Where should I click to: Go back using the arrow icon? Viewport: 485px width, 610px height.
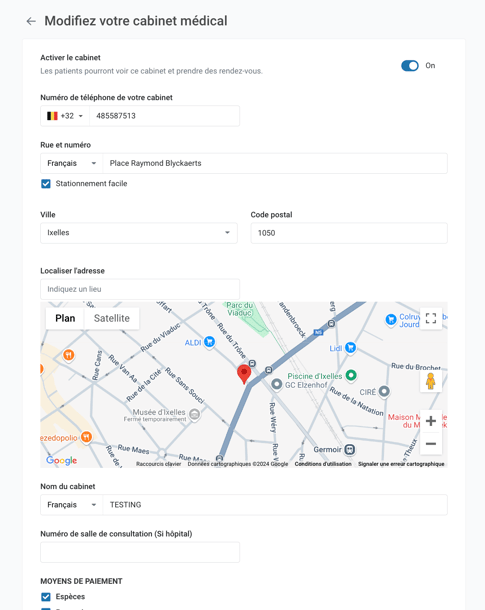(31, 21)
